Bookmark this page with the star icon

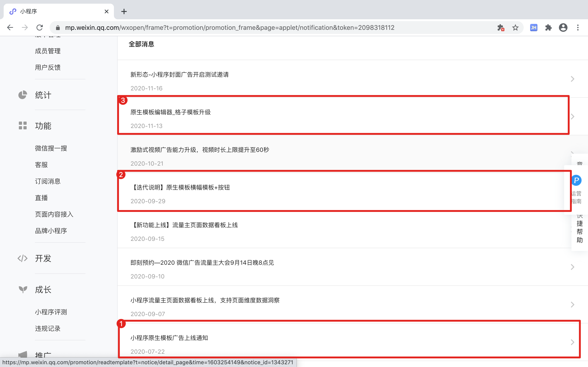click(515, 28)
